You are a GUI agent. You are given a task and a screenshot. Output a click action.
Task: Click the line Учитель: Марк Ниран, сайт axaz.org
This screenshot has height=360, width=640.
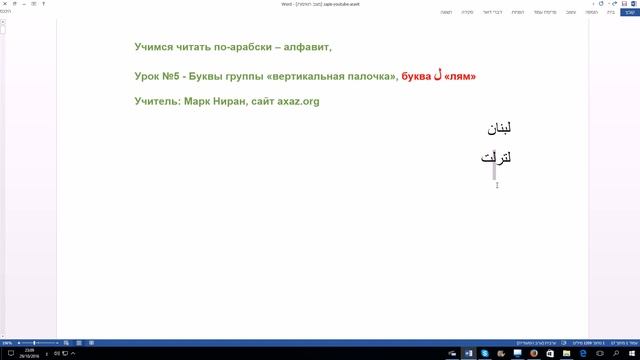pyautogui.click(x=227, y=101)
